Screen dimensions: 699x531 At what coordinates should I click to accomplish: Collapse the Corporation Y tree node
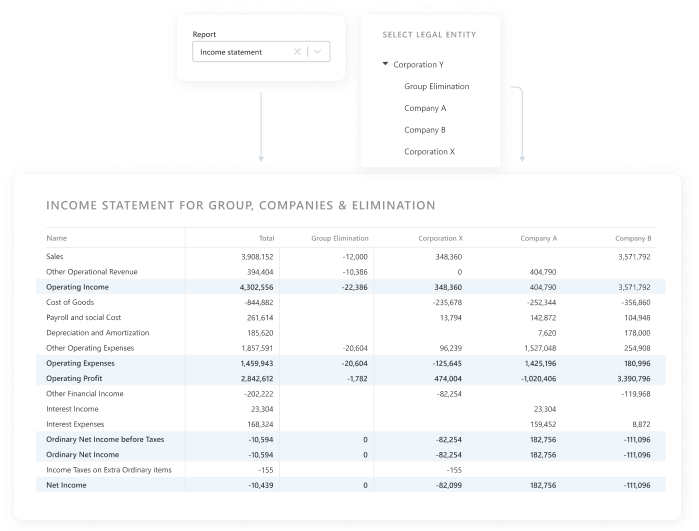(385, 64)
